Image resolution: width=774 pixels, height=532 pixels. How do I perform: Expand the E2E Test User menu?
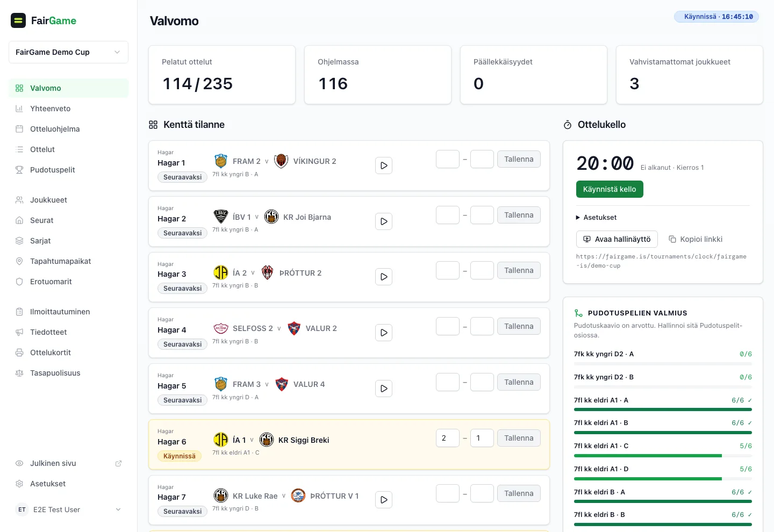[68, 509]
